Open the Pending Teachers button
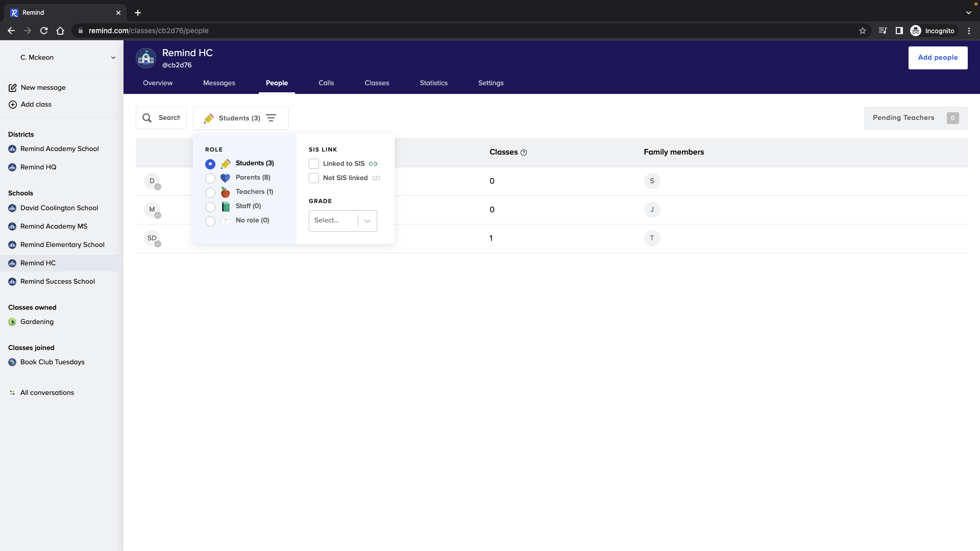Viewport: 980px width, 551px height. (915, 118)
